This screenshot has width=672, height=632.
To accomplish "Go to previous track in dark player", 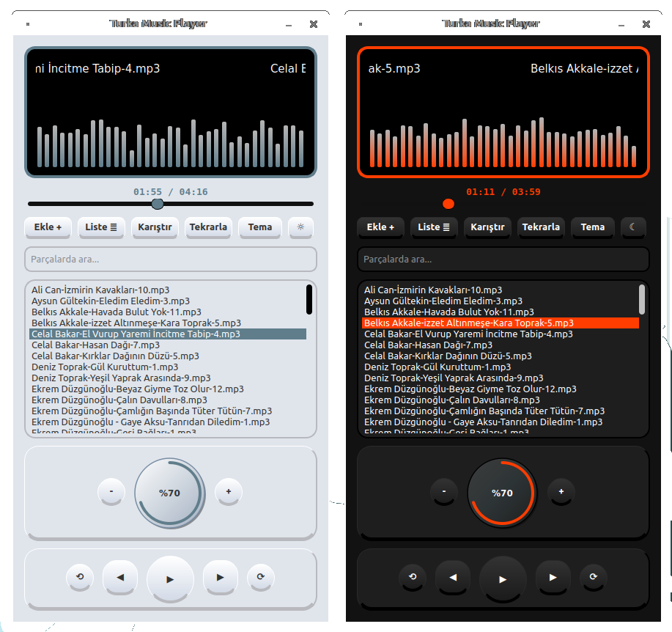I will coord(453,577).
